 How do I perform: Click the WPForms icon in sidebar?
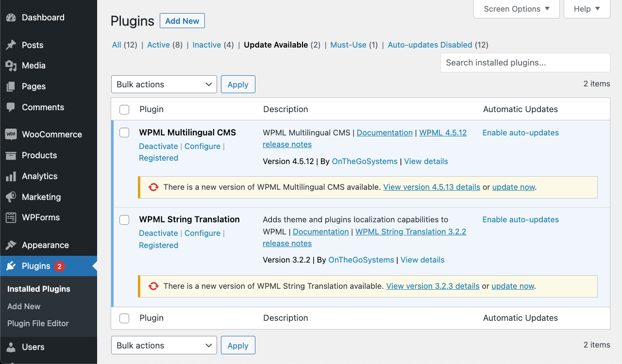pyautogui.click(x=11, y=217)
